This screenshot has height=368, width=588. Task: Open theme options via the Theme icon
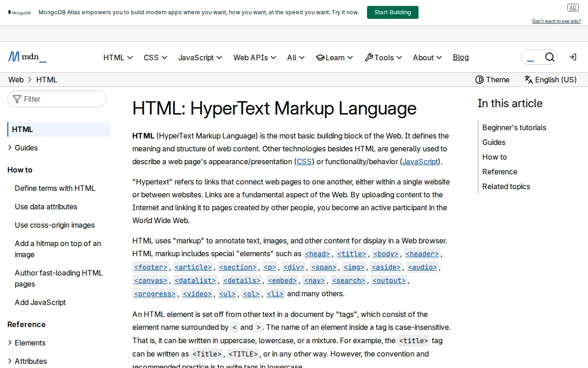tap(480, 80)
